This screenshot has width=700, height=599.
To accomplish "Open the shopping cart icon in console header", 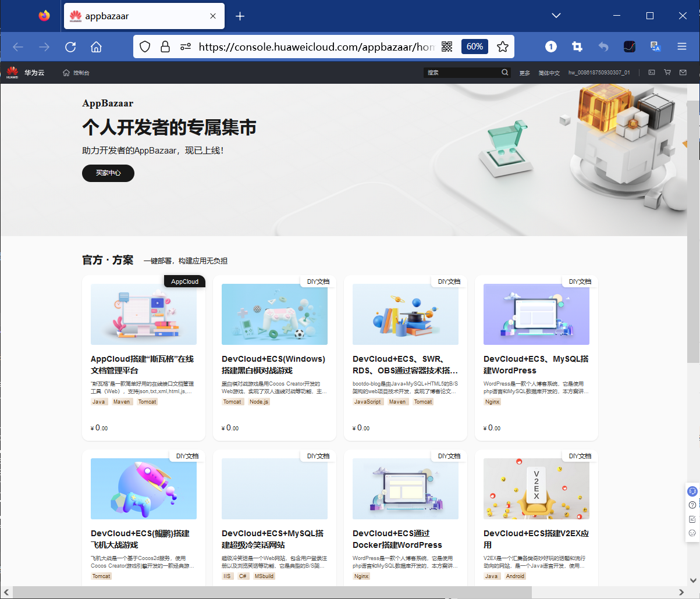I will [667, 72].
